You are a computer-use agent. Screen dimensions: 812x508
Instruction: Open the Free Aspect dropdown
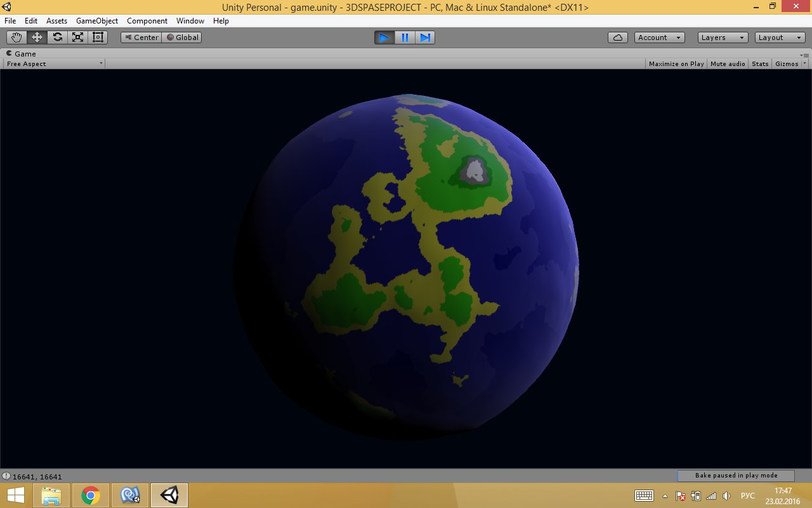(54, 63)
